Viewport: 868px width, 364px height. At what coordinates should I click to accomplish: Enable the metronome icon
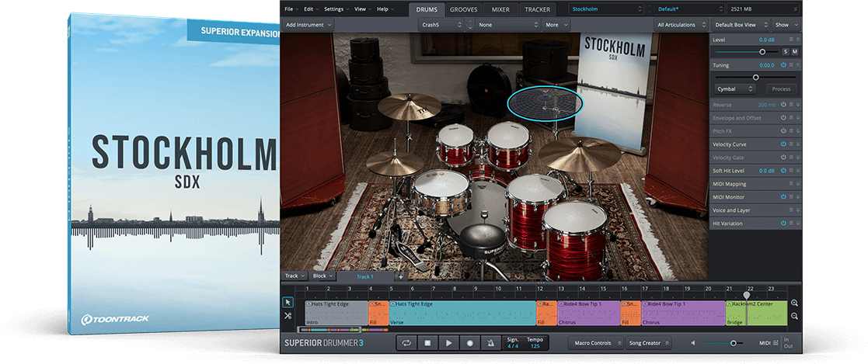pos(490,342)
